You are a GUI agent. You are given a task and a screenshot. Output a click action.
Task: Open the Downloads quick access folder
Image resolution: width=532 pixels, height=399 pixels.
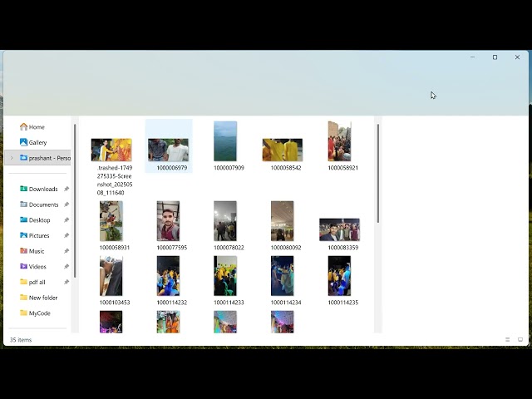point(39,189)
